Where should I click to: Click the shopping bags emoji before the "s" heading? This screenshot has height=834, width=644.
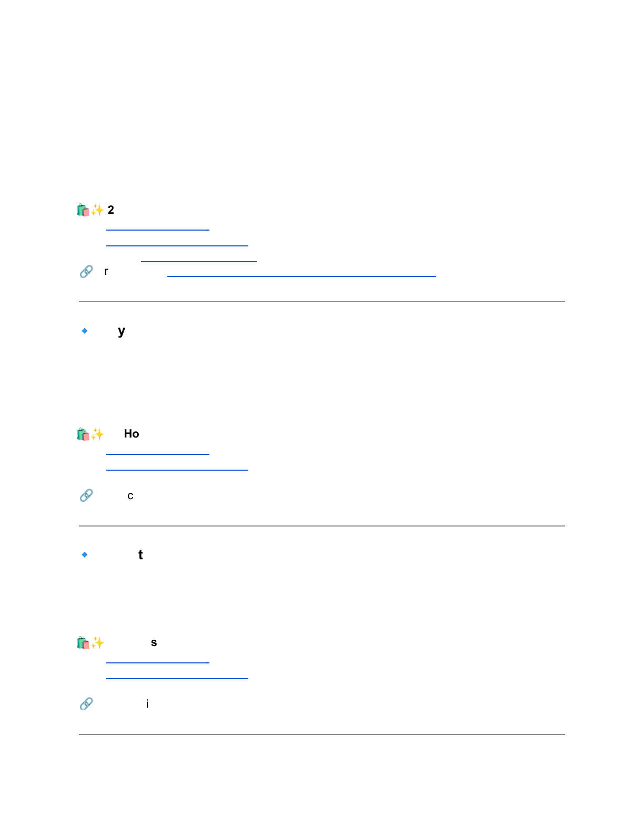(83, 643)
